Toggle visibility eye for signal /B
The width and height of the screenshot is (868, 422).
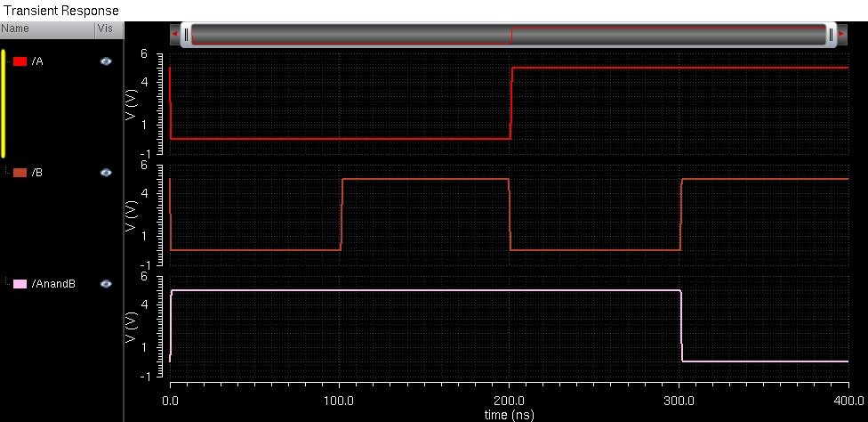106,173
